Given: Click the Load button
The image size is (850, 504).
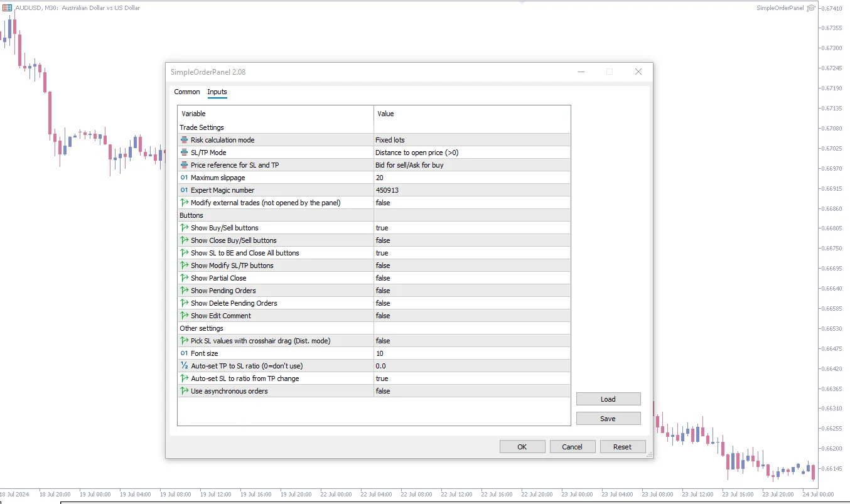Looking at the screenshot, I should click(608, 399).
